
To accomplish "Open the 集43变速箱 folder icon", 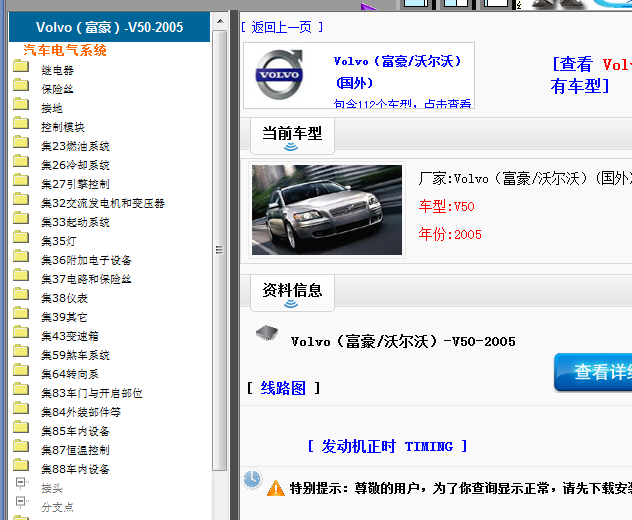I will pos(21,332).
